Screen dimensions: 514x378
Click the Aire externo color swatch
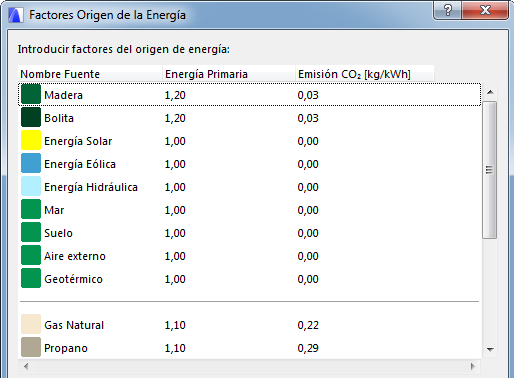(x=31, y=255)
